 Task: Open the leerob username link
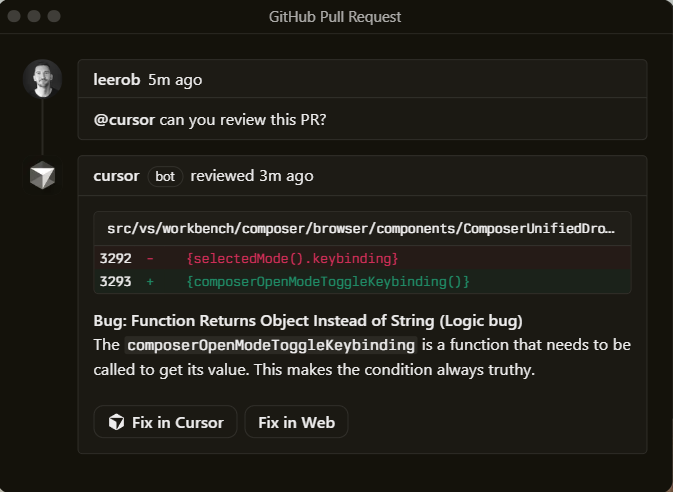[117, 79]
